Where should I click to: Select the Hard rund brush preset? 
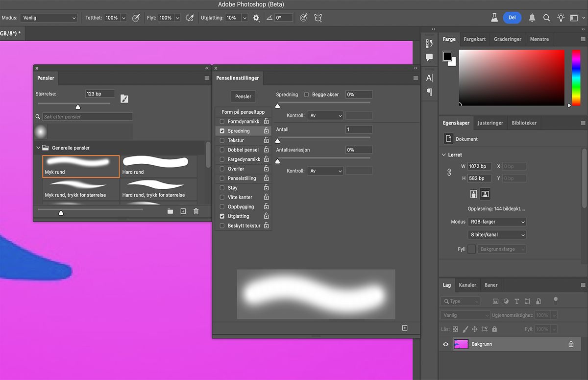[159, 166]
